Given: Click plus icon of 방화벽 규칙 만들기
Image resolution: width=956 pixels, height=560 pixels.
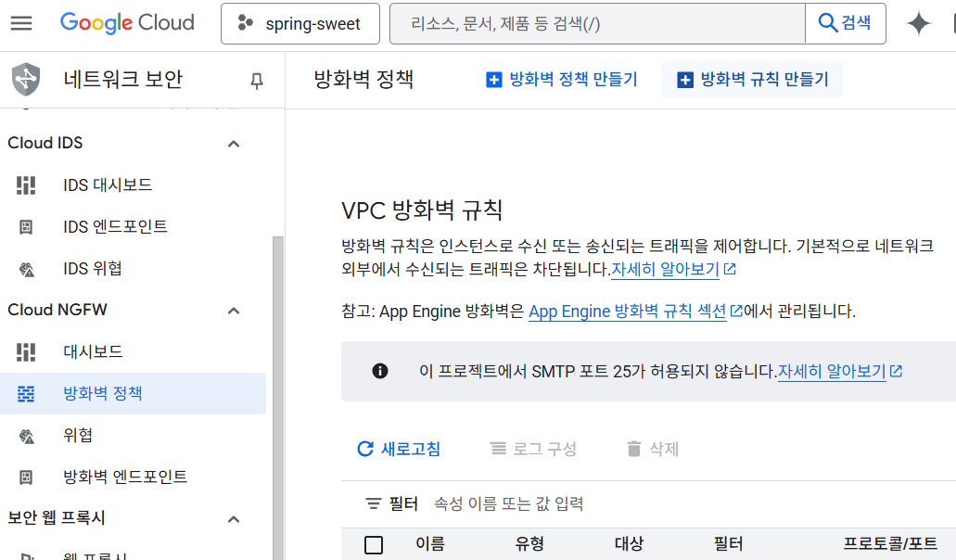Looking at the screenshot, I should point(685,80).
